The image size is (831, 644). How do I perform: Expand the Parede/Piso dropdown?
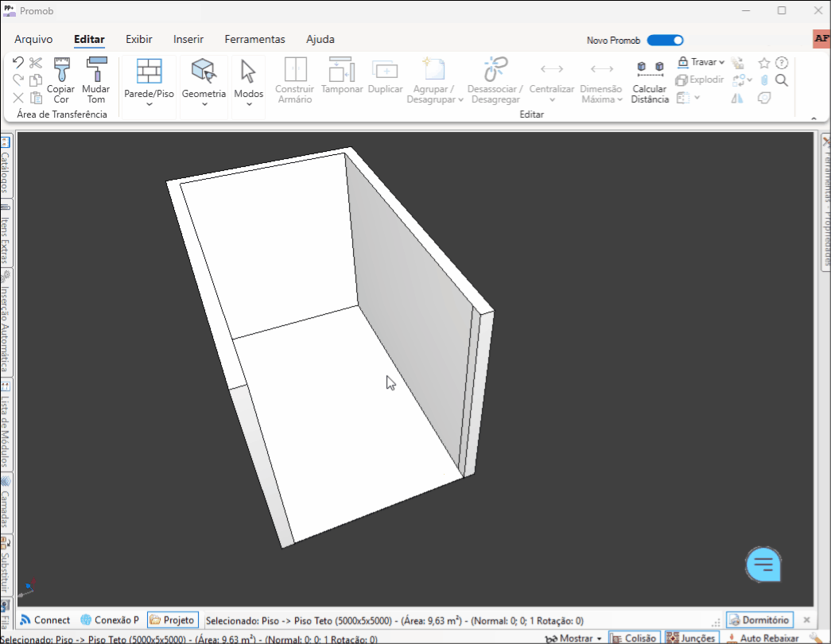click(149, 103)
